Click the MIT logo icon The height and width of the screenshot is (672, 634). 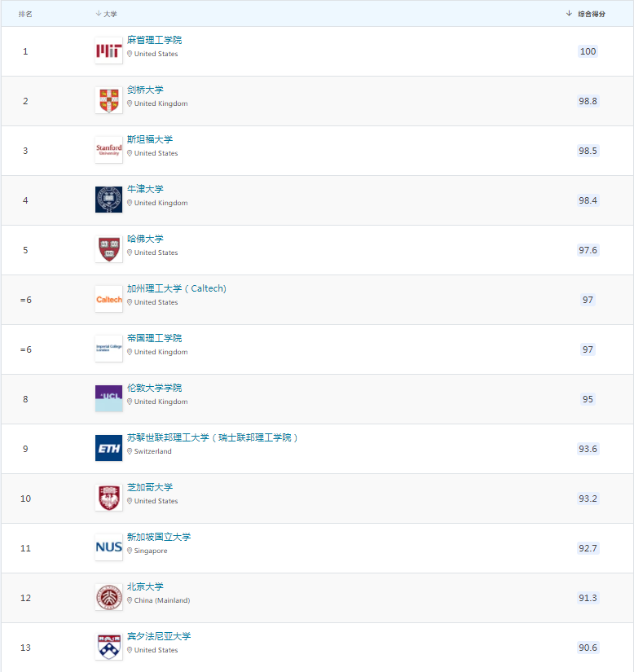[x=109, y=51]
